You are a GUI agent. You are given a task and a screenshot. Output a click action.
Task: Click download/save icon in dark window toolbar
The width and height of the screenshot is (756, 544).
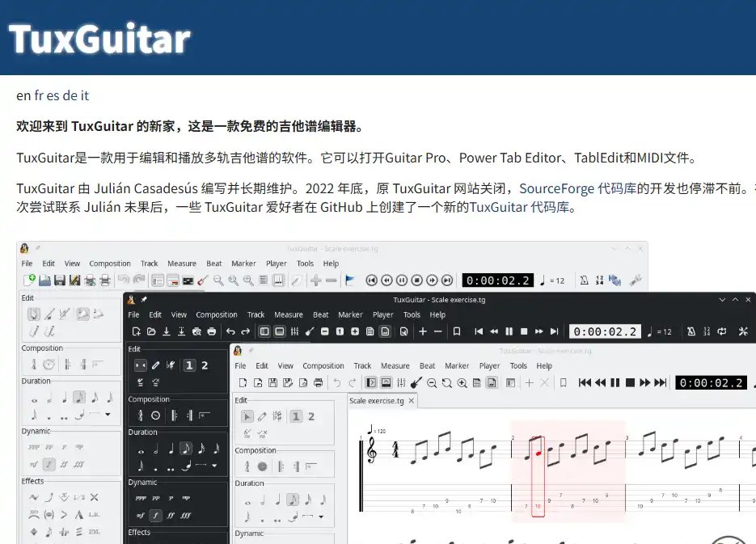point(167,331)
